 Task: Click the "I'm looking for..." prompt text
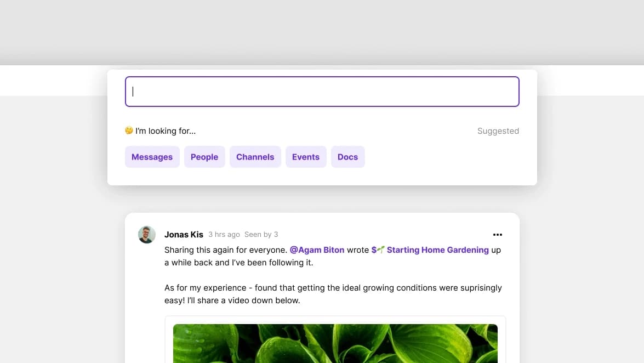166,131
